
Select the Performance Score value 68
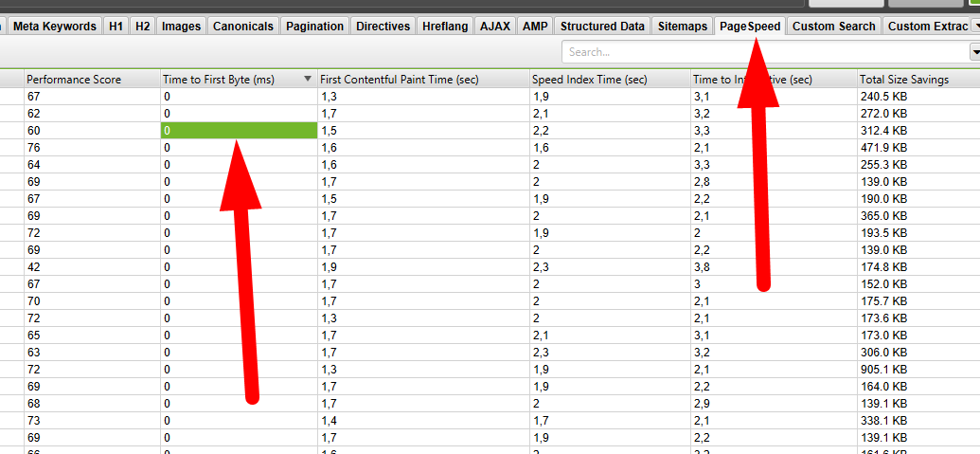pyautogui.click(x=92, y=403)
